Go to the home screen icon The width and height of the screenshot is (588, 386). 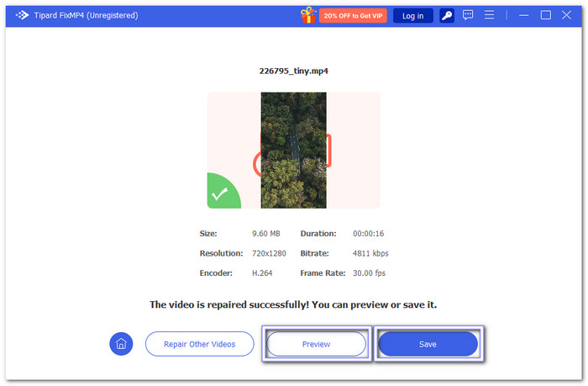(121, 343)
